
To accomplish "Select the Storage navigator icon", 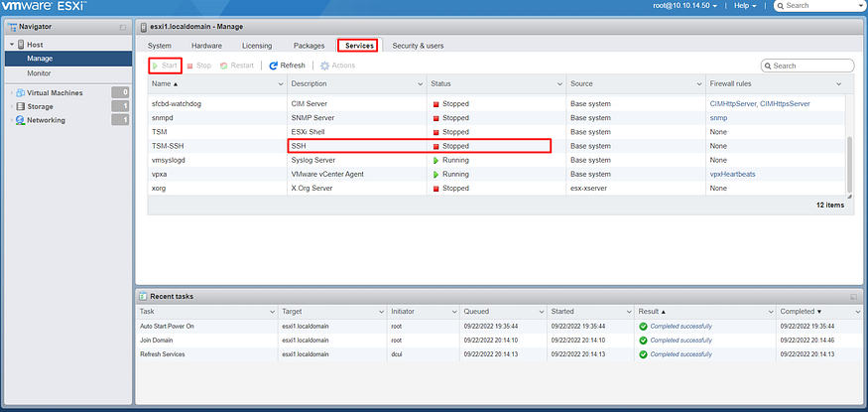I will 21,106.
